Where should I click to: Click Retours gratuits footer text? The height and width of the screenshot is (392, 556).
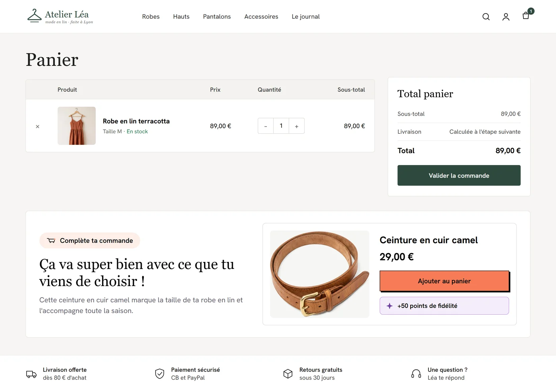[x=321, y=370]
